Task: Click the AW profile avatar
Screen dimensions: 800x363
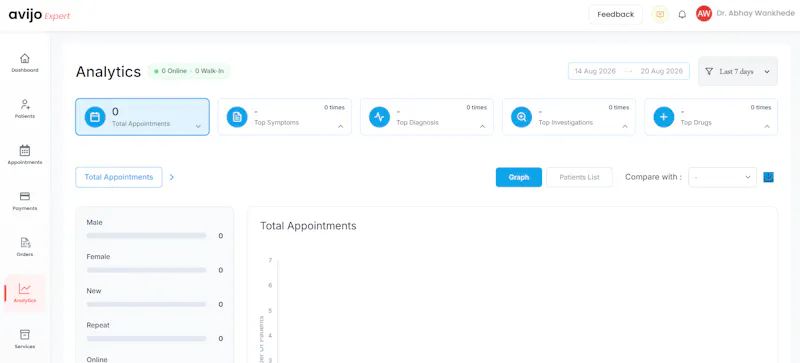Action: point(704,14)
